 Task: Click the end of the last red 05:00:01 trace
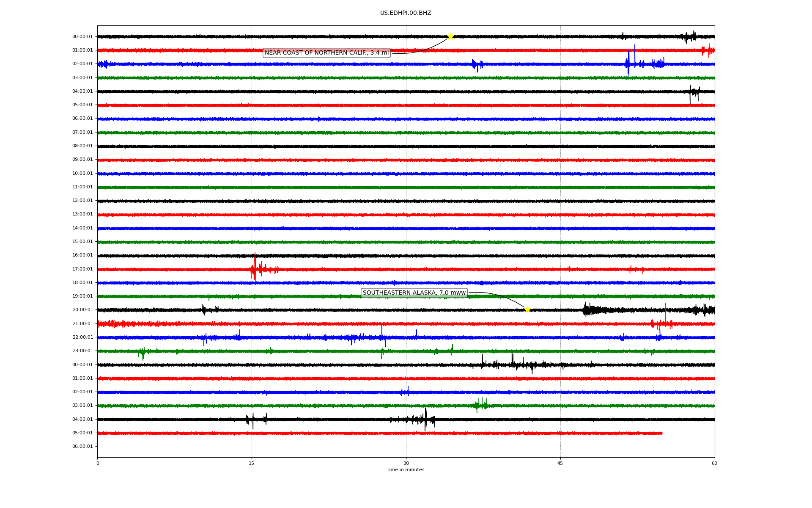pyautogui.click(x=661, y=433)
